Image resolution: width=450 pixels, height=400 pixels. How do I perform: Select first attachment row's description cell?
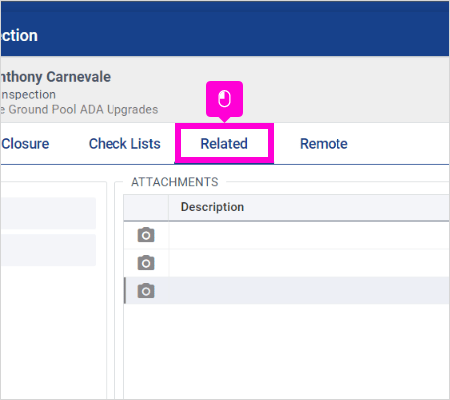point(309,235)
